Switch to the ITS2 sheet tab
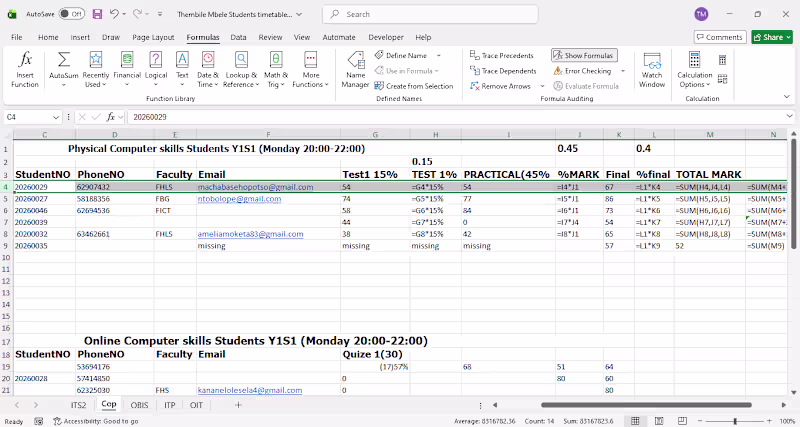 point(79,405)
